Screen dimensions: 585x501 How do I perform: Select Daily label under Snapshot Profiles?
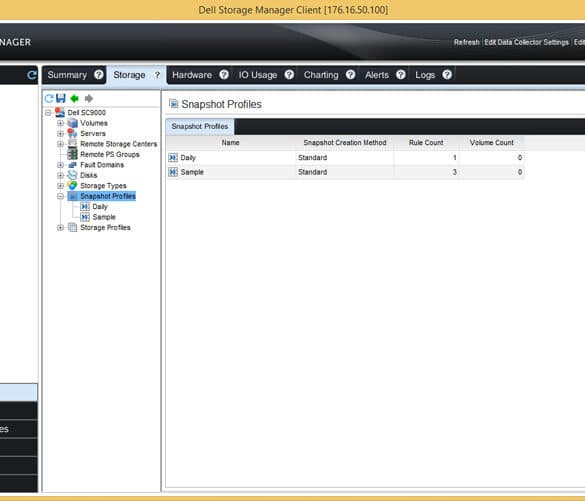point(100,207)
